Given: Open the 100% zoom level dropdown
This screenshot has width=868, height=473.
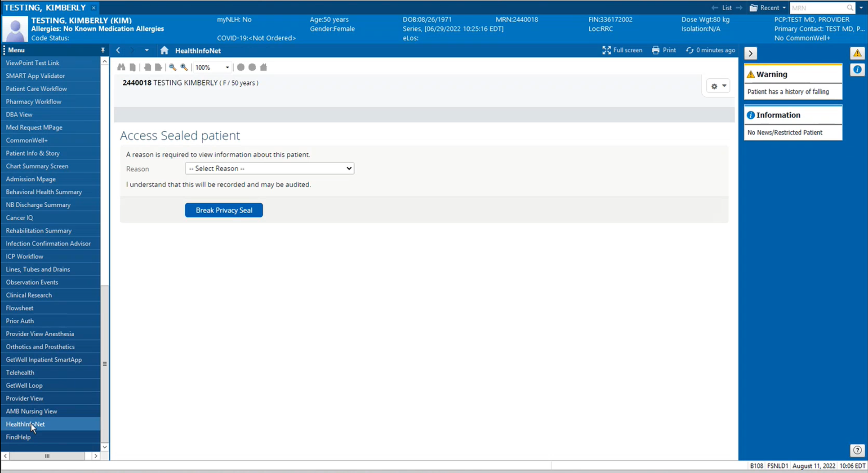Looking at the screenshot, I should [x=227, y=67].
